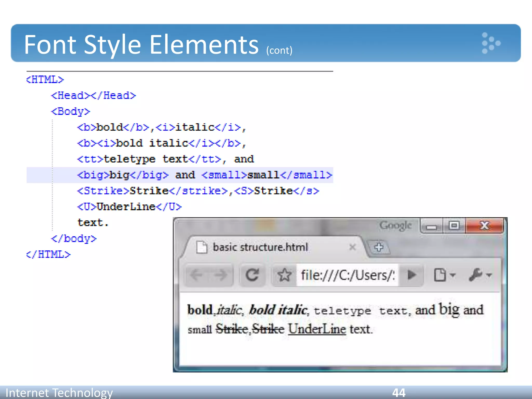Click the 'bold italic' rendered text
532x399 pixels.
[278, 310]
